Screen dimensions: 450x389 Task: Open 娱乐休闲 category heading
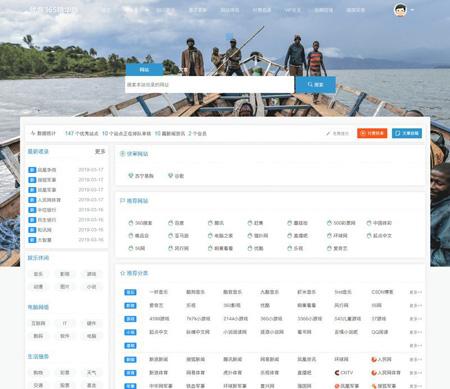[38, 258]
